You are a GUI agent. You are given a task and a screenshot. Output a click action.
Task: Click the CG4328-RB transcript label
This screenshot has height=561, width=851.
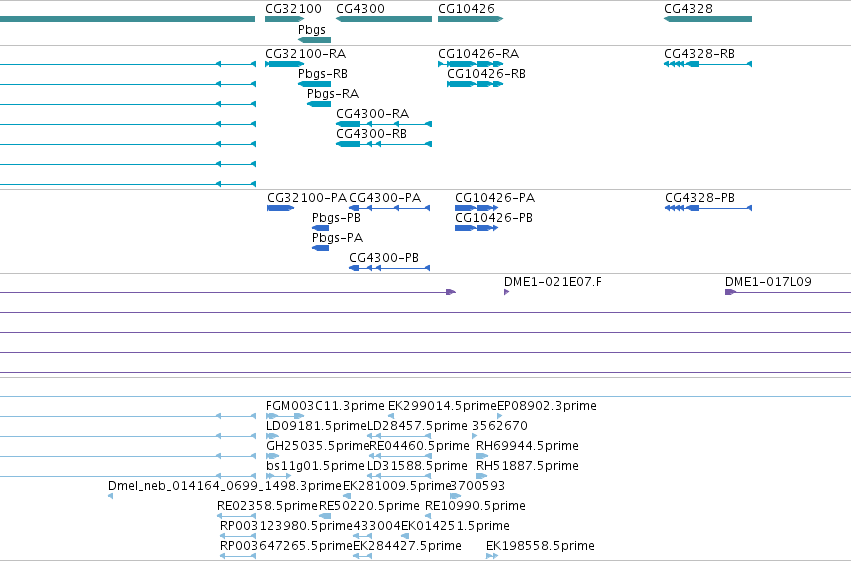click(x=700, y=54)
